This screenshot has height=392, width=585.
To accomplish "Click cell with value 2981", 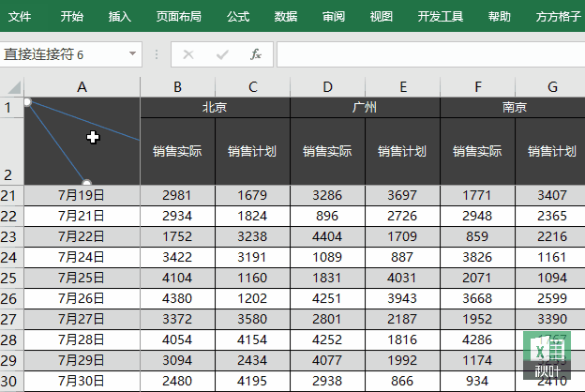I will [177, 195].
